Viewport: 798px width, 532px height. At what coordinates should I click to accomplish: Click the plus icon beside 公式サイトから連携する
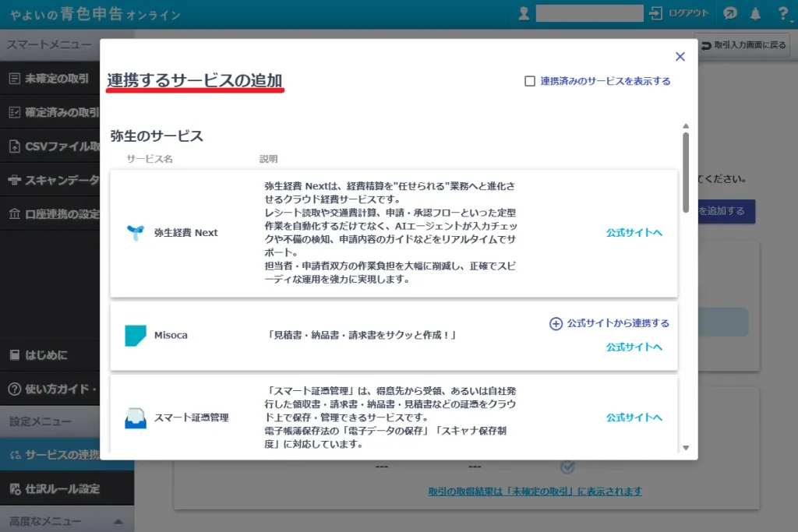556,323
